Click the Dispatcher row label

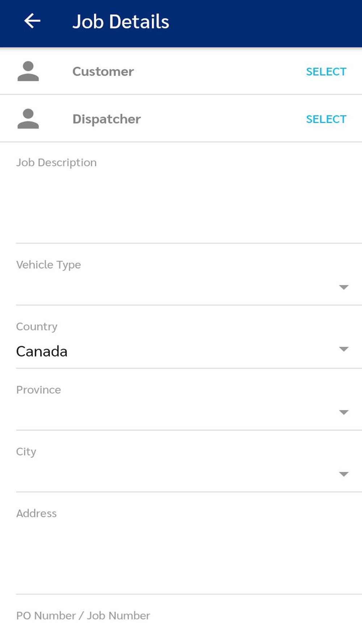point(106,119)
